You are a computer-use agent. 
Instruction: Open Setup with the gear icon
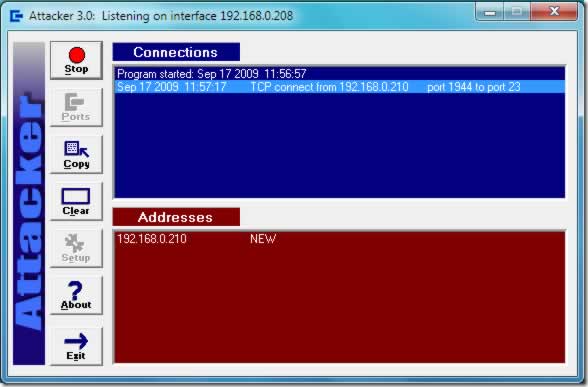tap(76, 248)
